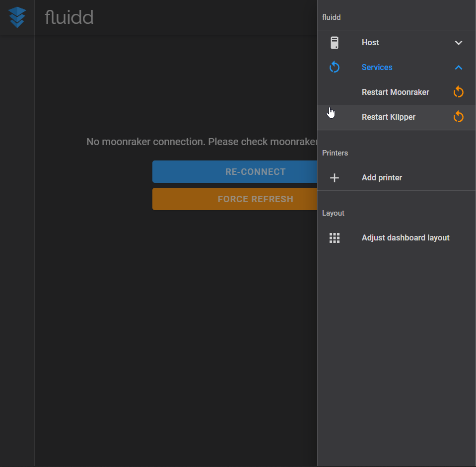
Task: Click the Host computer icon
Action: (335, 42)
